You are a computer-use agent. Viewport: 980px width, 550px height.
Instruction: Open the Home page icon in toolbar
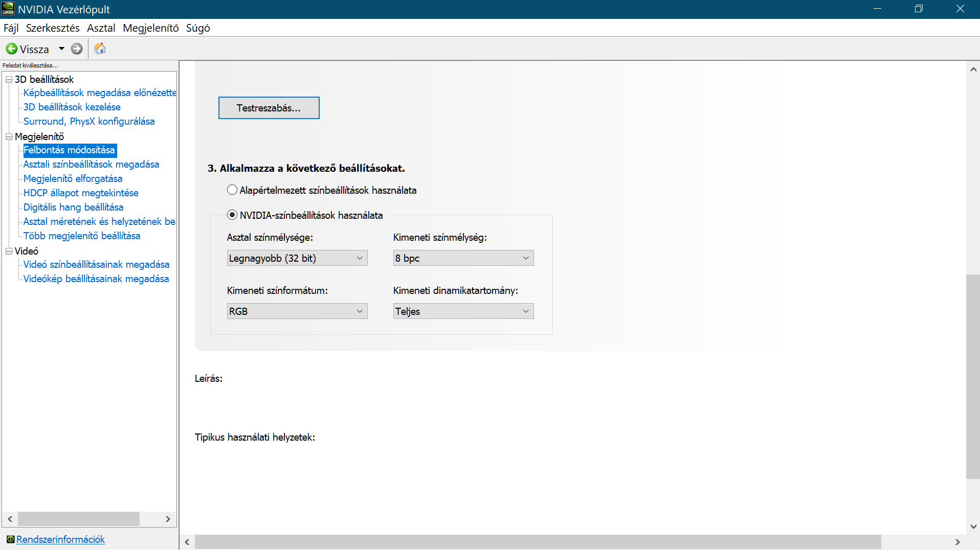(100, 49)
